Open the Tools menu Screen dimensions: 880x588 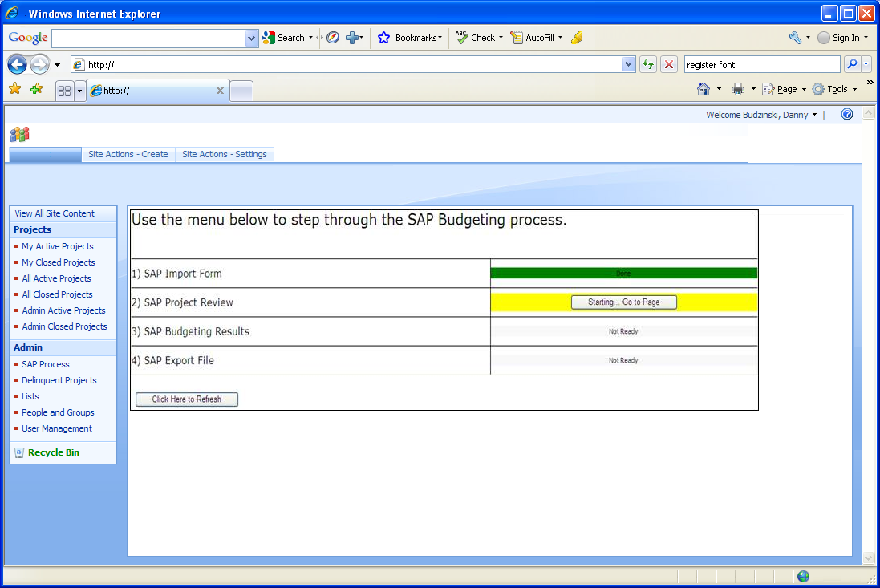click(835, 89)
